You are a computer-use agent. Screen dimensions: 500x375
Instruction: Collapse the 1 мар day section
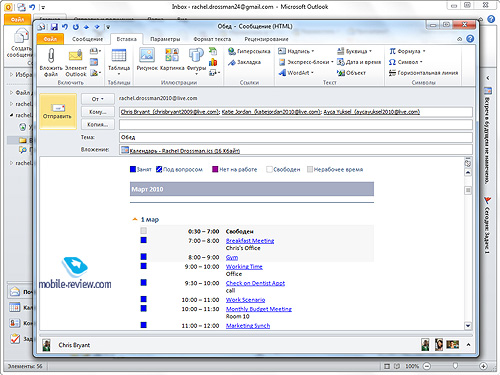pos(135,219)
